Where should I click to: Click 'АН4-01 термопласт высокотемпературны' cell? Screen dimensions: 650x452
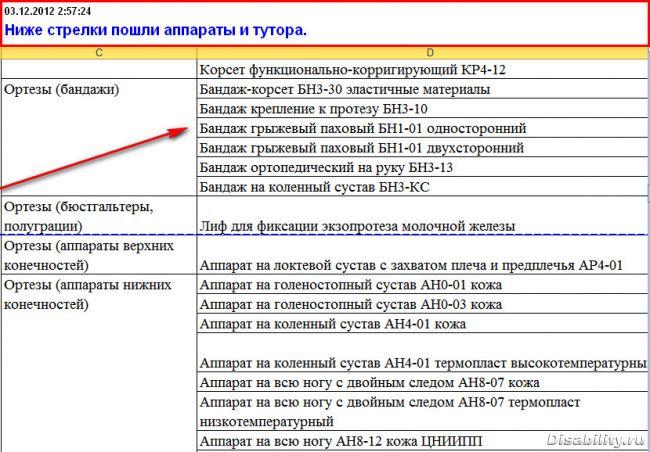pos(423,352)
